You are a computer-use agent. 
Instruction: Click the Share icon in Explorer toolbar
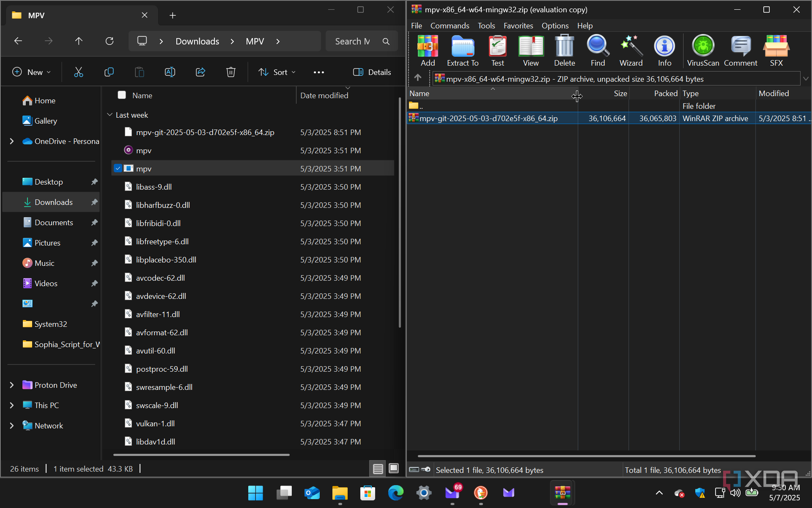200,72
